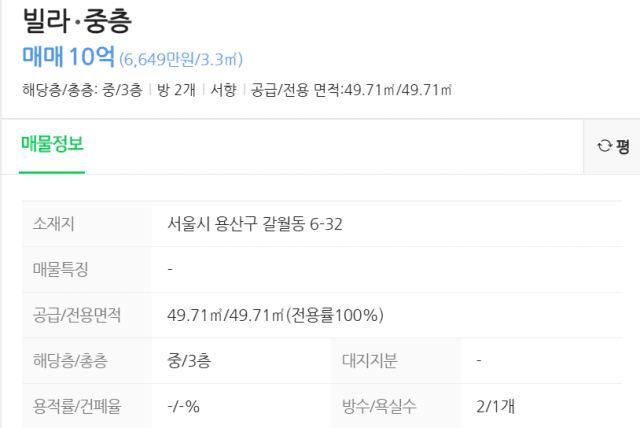Select the address 서울시 용산구 갈월동 6-32
Screen dimensions: 640x428
coord(255,224)
